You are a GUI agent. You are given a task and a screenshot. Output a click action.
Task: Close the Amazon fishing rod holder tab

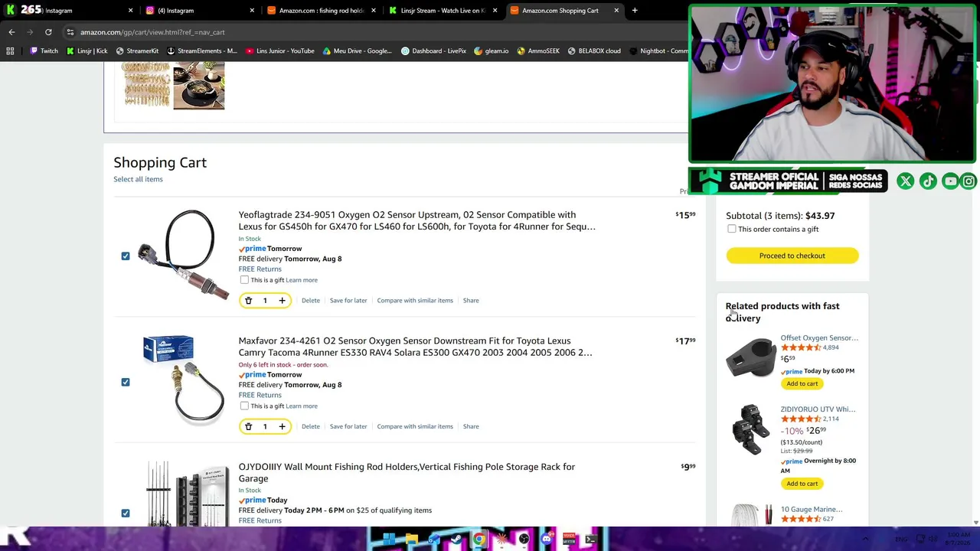[x=374, y=11]
